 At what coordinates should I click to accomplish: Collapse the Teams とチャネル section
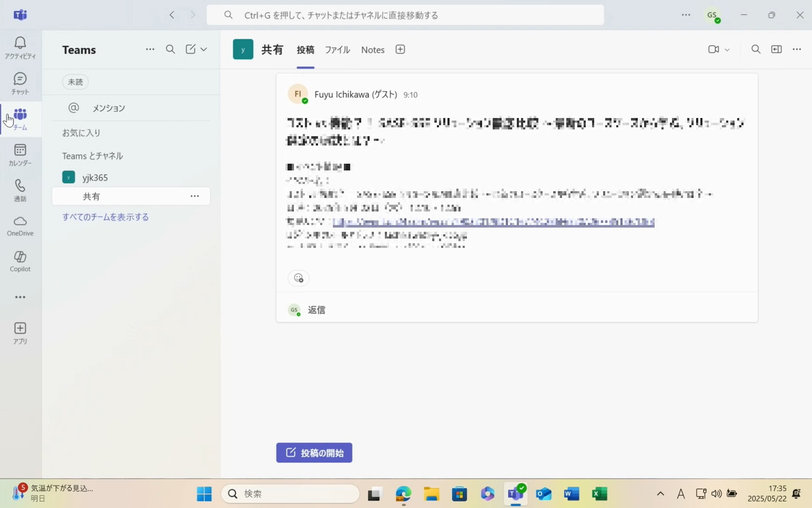[x=93, y=156]
